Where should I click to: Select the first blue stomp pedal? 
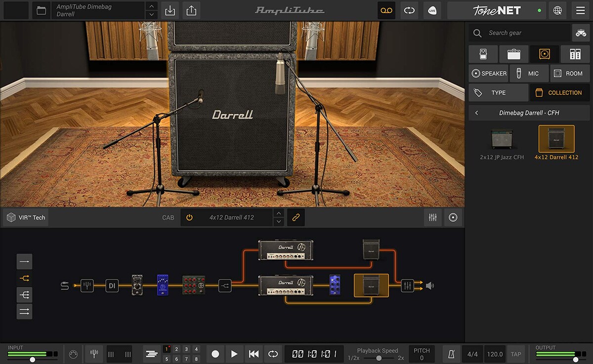pos(163,285)
